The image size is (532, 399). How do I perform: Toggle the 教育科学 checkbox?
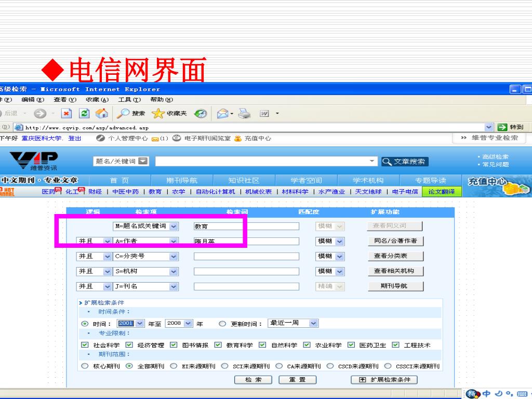218,345
